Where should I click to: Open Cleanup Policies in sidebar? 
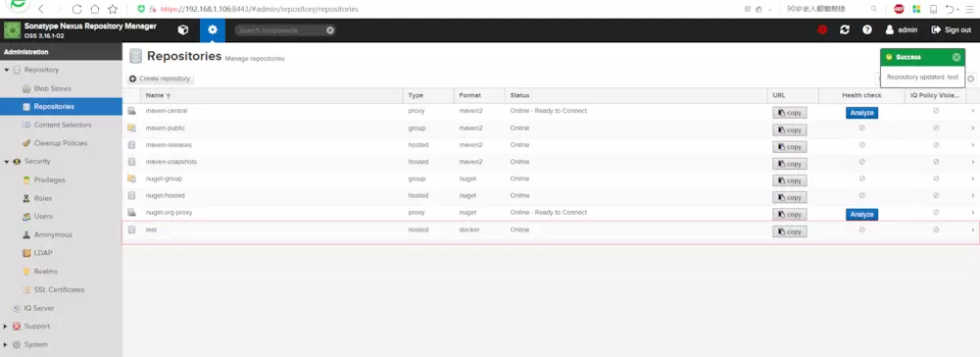[x=61, y=143]
